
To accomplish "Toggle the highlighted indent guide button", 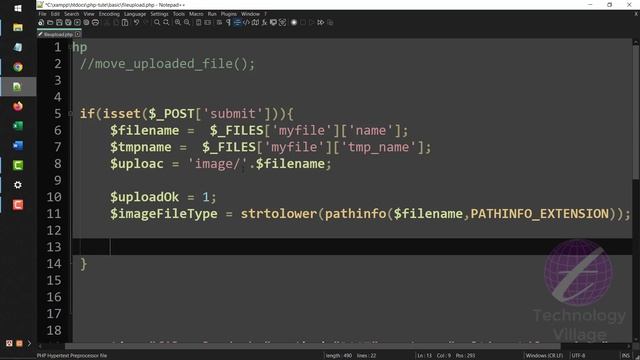I will click(x=237, y=22).
